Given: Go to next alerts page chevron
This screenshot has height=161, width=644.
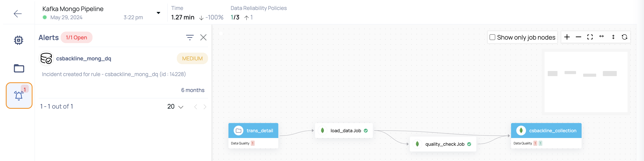Looking at the screenshot, I should 205,107.
